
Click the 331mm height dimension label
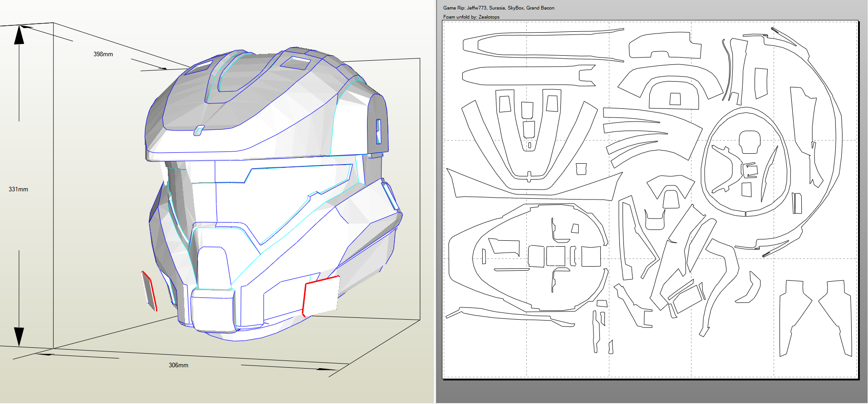(18, 189)
